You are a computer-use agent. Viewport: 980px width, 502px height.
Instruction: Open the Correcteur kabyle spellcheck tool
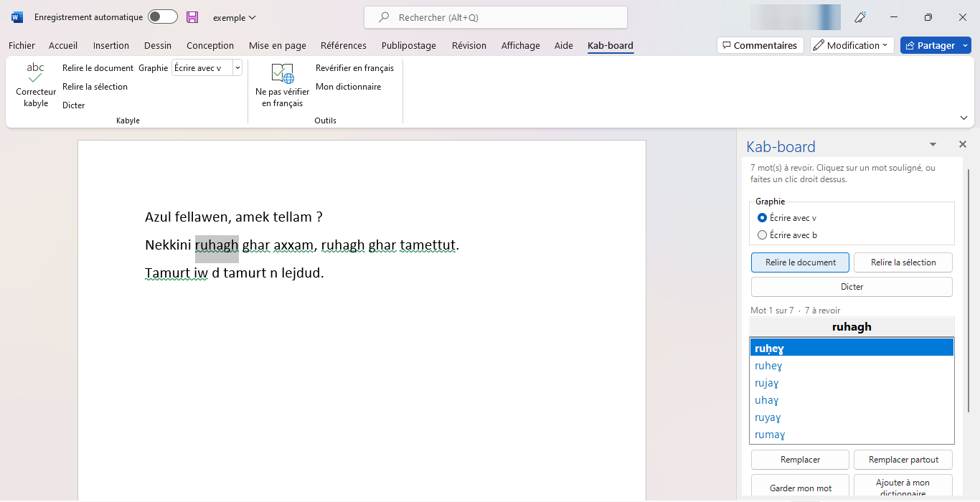tap(36, 85)
